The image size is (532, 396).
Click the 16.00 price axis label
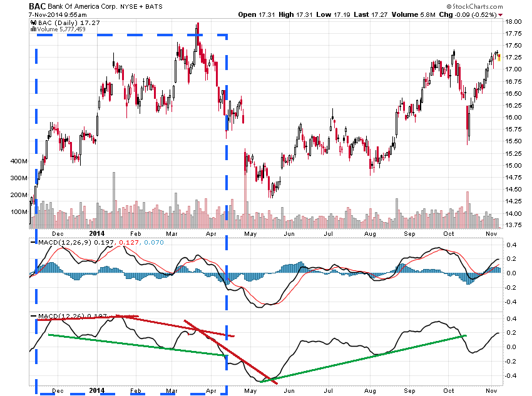[513, 118]
